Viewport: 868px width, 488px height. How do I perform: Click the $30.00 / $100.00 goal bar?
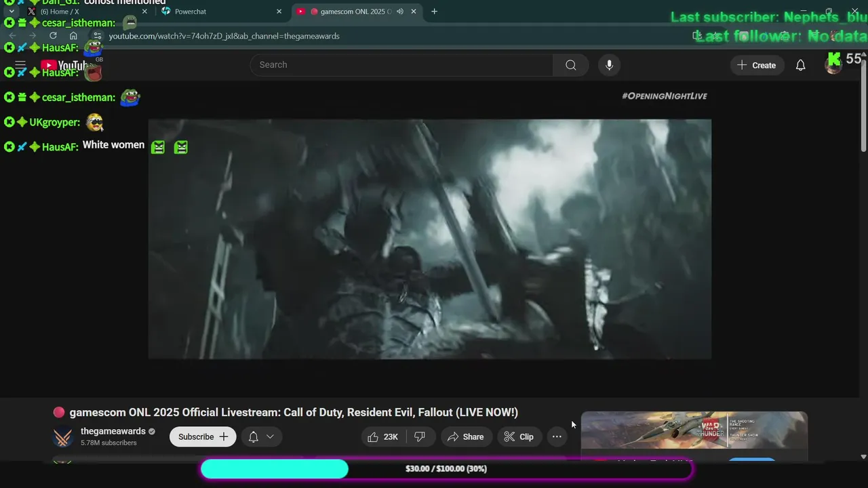(x=446, y=469)
